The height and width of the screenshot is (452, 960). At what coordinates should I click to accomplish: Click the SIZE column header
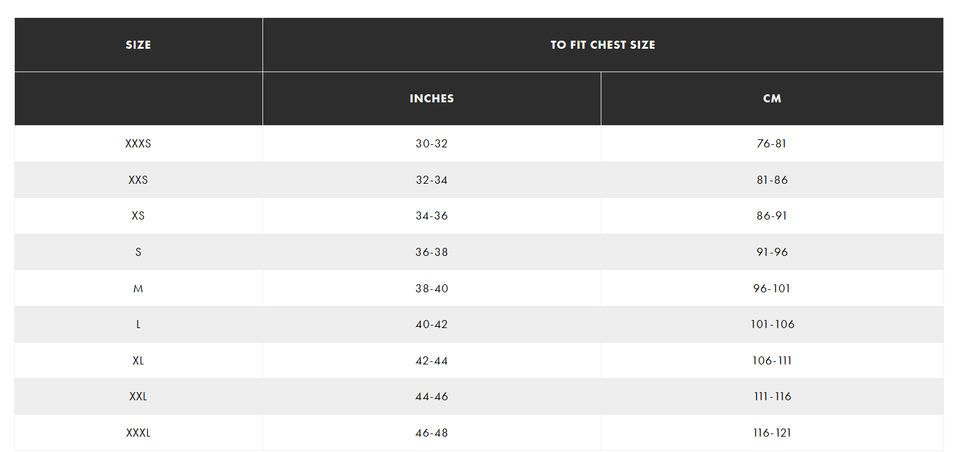pyautogui.click(x=138, y=45)
